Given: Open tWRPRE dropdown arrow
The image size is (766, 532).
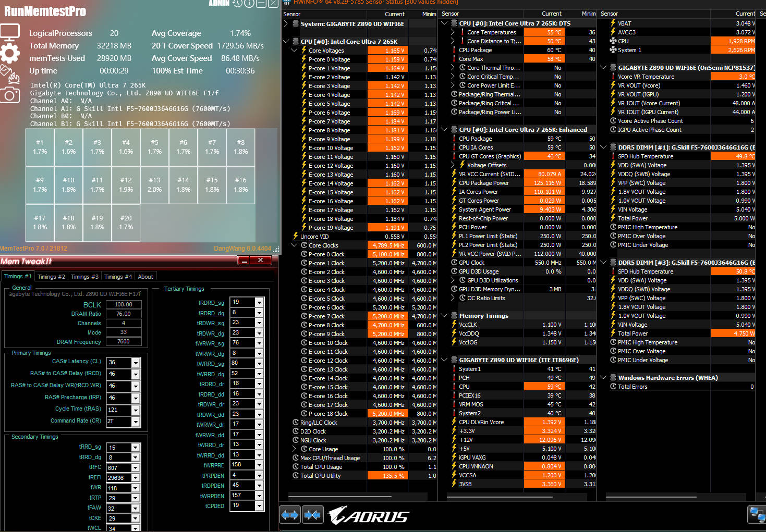Looking at the screenshot, I should [x=259, y=465].
